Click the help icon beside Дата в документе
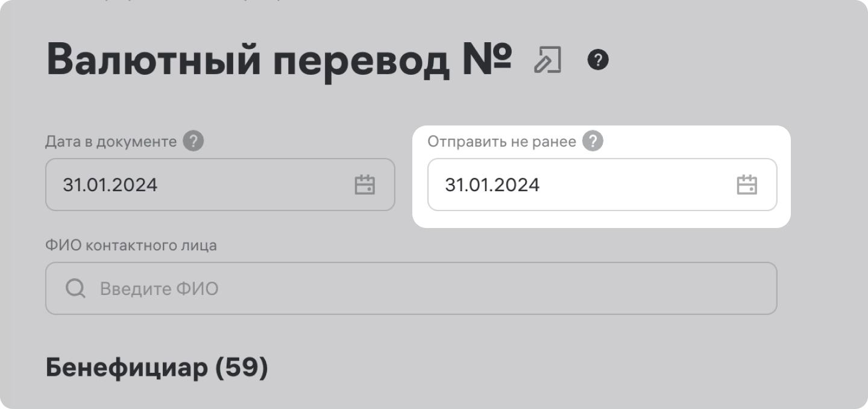This screenshot has height=409, width=868. pos(194,142)
